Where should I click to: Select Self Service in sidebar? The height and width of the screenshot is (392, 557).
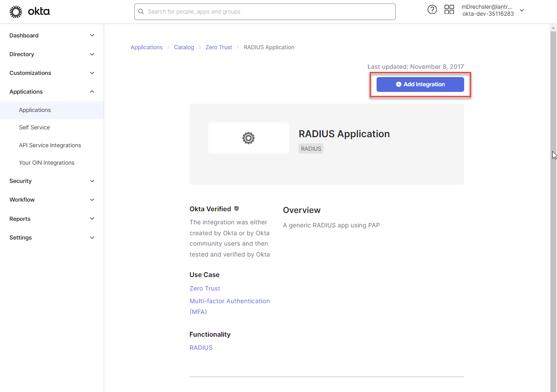[x=34, y=127]
